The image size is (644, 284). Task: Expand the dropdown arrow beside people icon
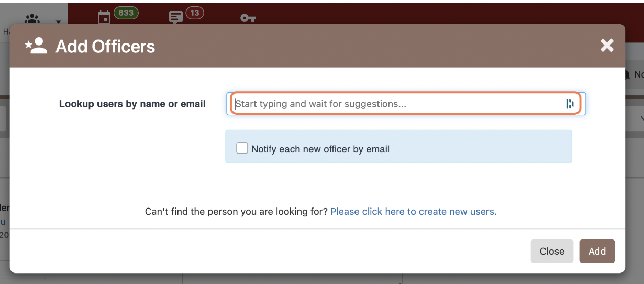(x=58, y=22)
